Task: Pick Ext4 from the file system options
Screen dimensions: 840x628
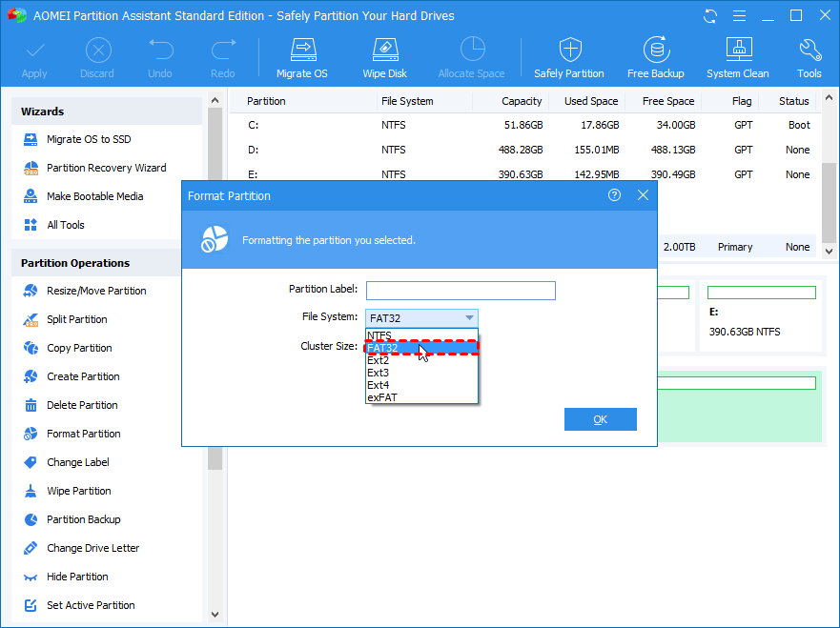Action: click(379, 385)
